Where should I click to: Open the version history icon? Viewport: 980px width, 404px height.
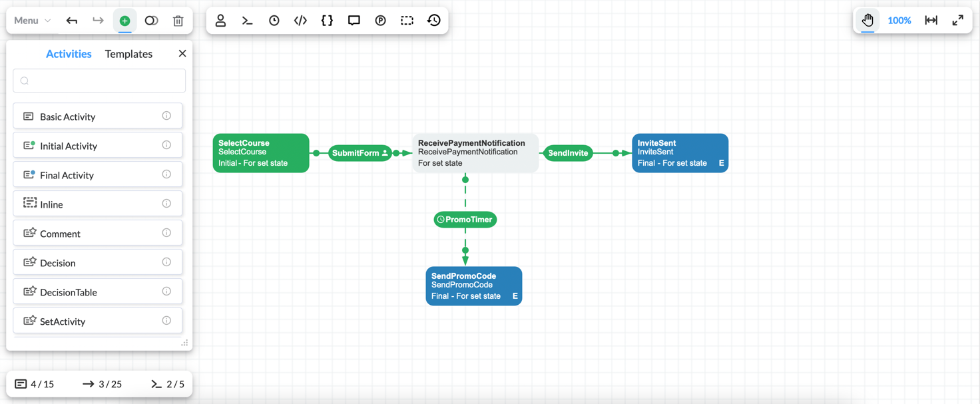tap(433, 20)
